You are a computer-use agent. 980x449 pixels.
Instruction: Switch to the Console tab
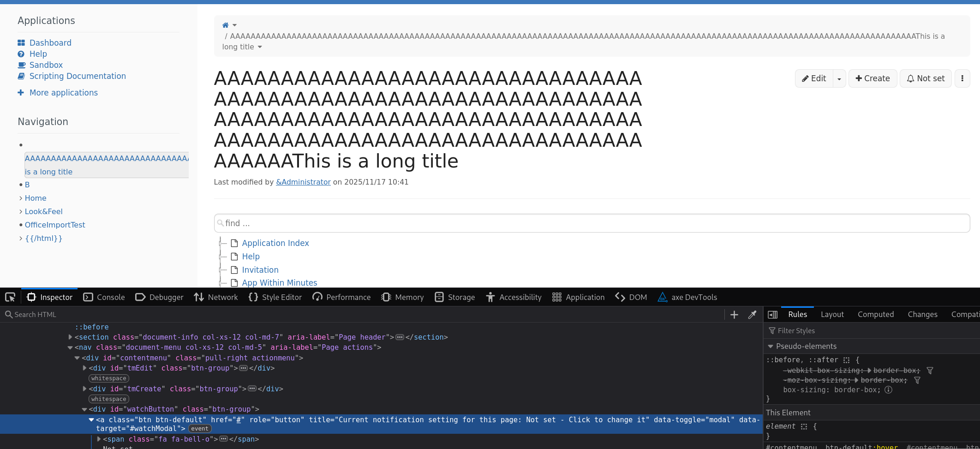[x=104, y=297]
